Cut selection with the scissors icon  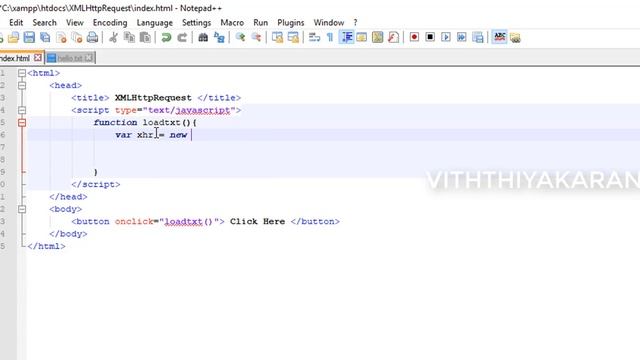(x=113, y=38)
